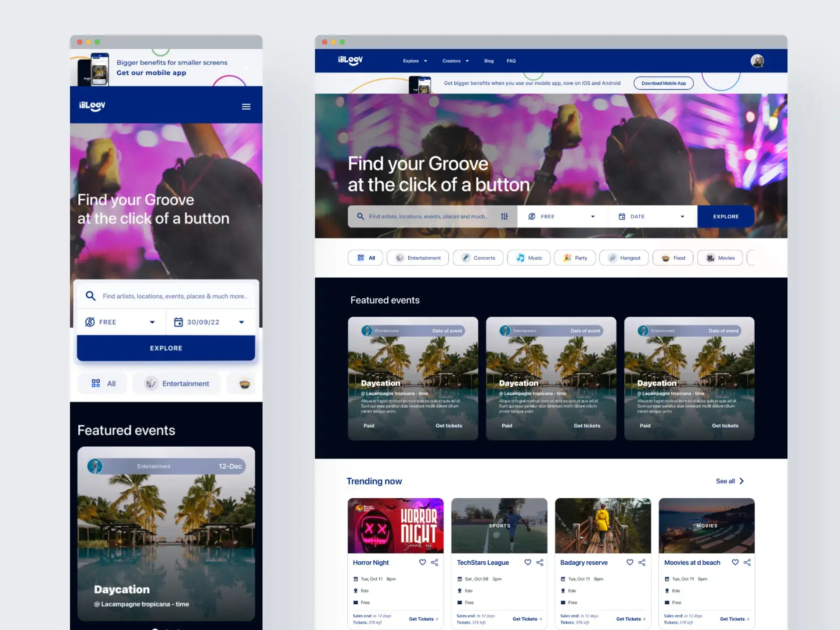Open the Blog menu item
Screen dimensions: 840x630
tap(489, 61)
